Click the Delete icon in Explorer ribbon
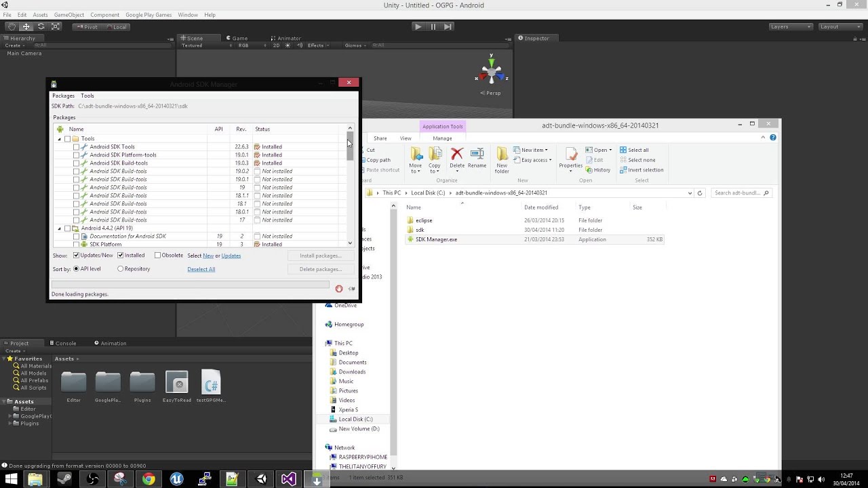Screen dimensions: 868x488 pos(457,159)
